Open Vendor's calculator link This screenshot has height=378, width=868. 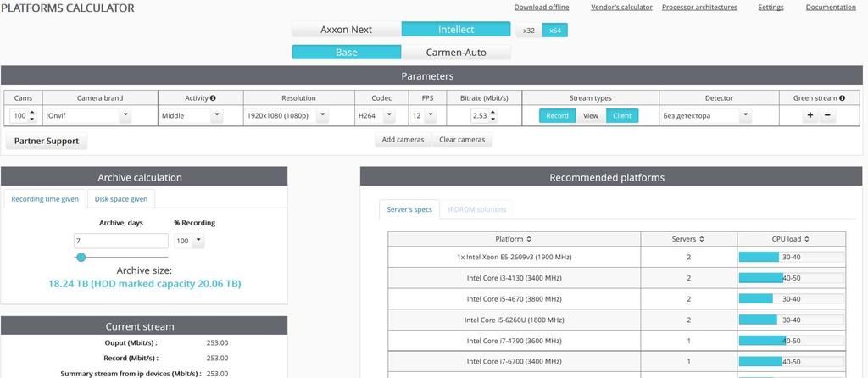click(x=621, y=7)
